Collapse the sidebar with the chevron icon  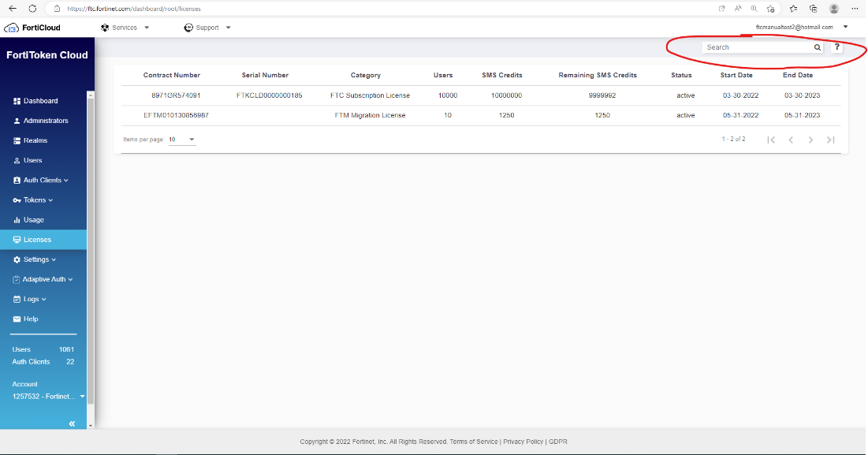tap(72, 423)
